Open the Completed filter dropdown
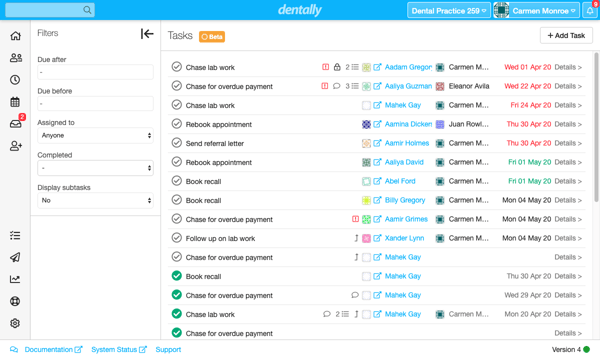This screenshot has height=360, width=600. click(95, 168)
